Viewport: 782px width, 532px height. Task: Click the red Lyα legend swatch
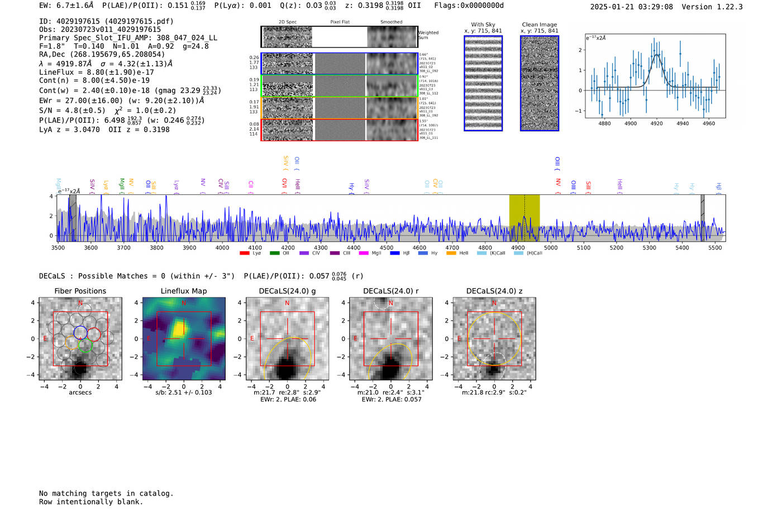coord(244,253)
